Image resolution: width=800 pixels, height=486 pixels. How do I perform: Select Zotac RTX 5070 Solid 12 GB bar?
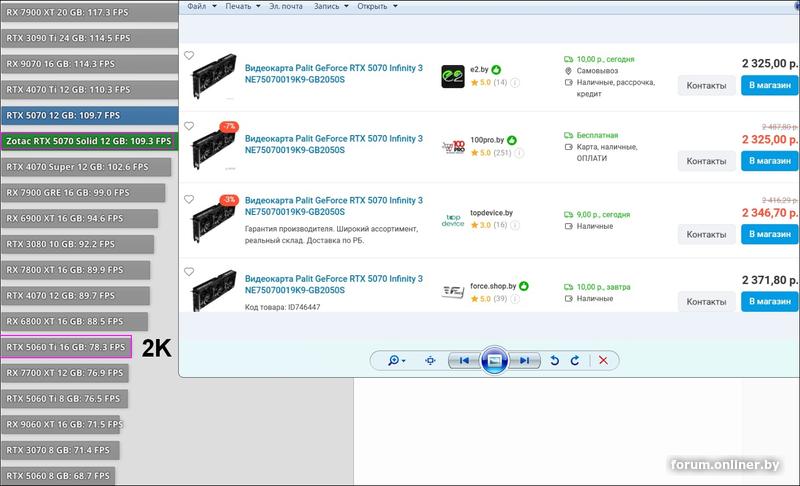(89, 141)
